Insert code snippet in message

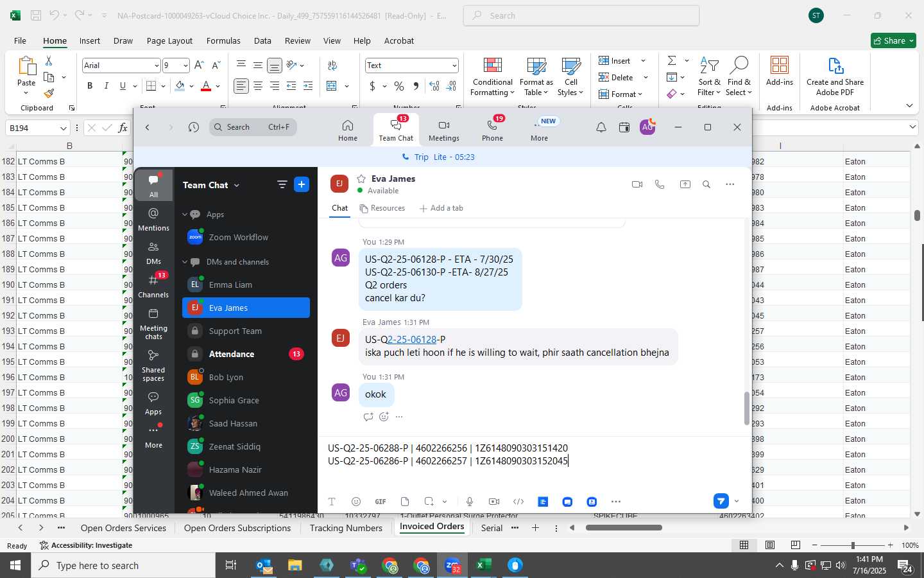click(518, 502)
